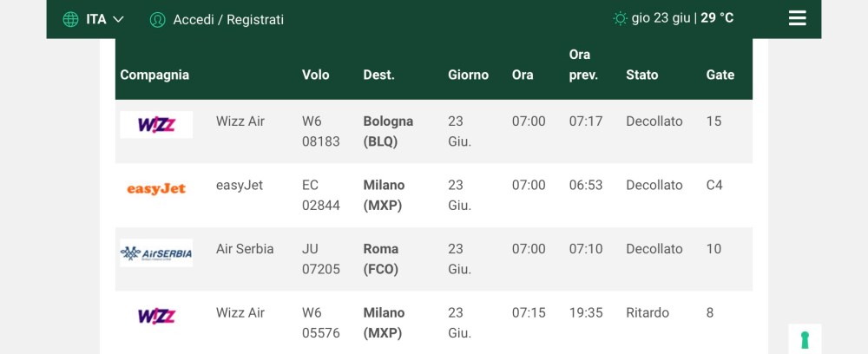Click the Stato column header
Screen dimensions: 868x354
pos(642,75)
